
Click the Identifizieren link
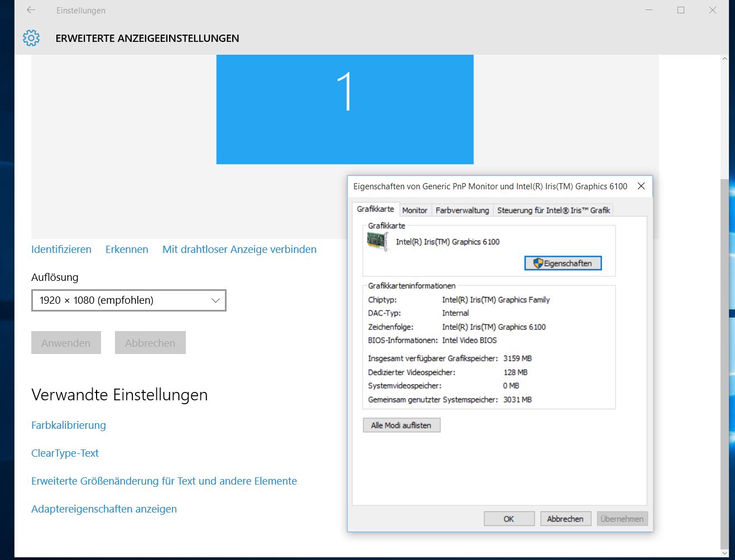(x=61, y=249)
